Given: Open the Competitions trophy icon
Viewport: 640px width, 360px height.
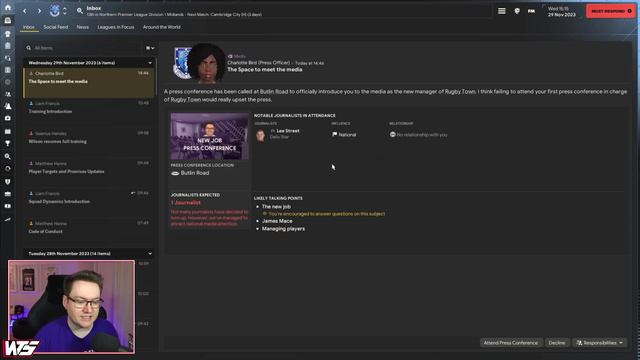Looking at the screenshot, I should point(8,144).
